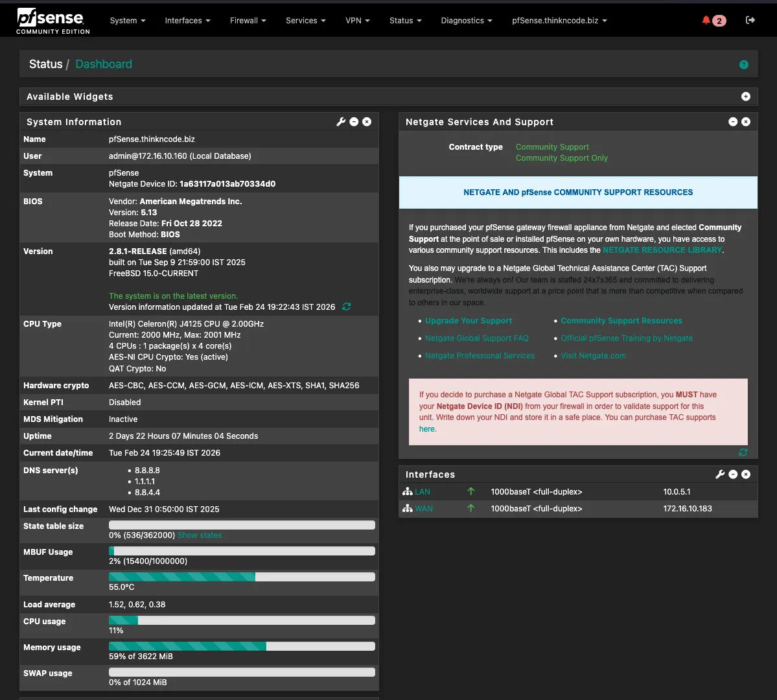Expand the Diagnostics dropdown menu
This screenshot has height=700, width=777.
pyautogui.click(x=466, y=21)
